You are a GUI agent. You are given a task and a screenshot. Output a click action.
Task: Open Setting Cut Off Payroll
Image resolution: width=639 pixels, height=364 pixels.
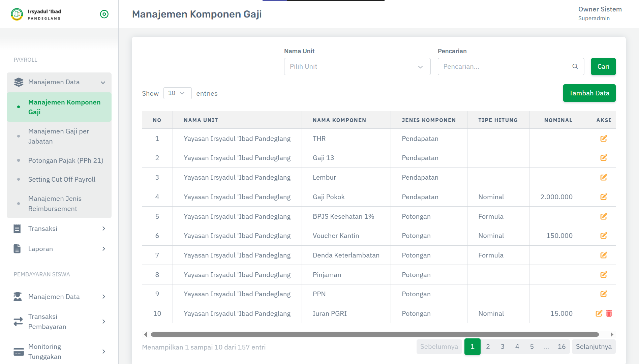click(x=59, y=179)
